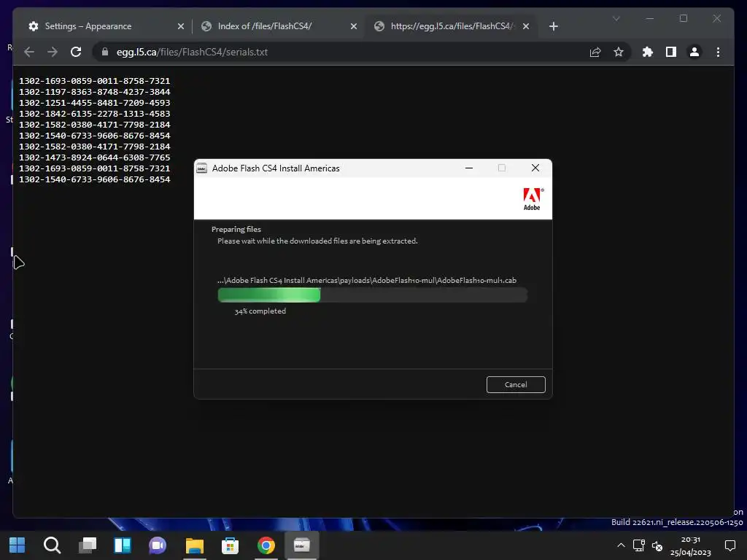Click the extraction progress bar
Screen dimensions: 747x560
click(x=373, y=295)
